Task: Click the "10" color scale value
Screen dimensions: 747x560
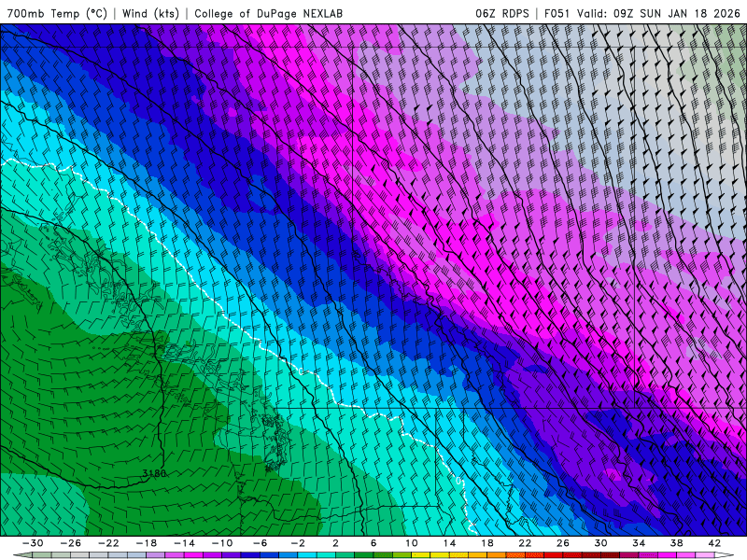Action: tap(412, 543)
